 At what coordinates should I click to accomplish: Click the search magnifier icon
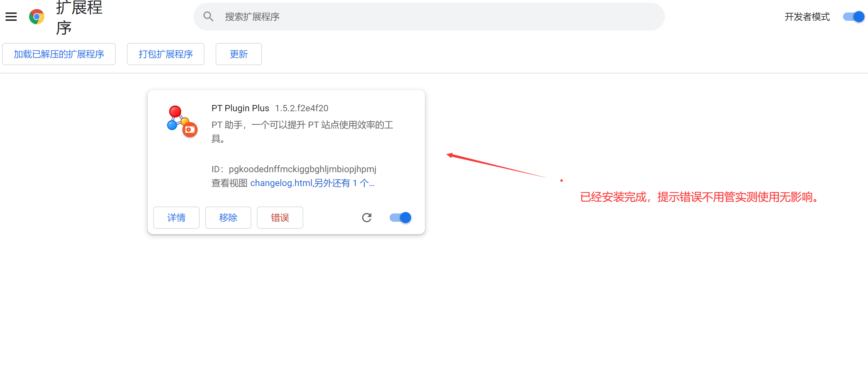click(208, 16)
